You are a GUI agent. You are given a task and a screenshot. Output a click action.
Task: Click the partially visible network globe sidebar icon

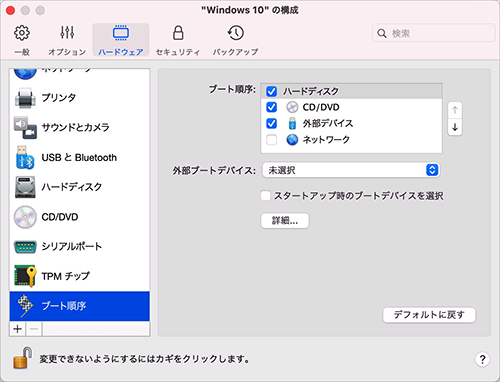click(25, 74)
